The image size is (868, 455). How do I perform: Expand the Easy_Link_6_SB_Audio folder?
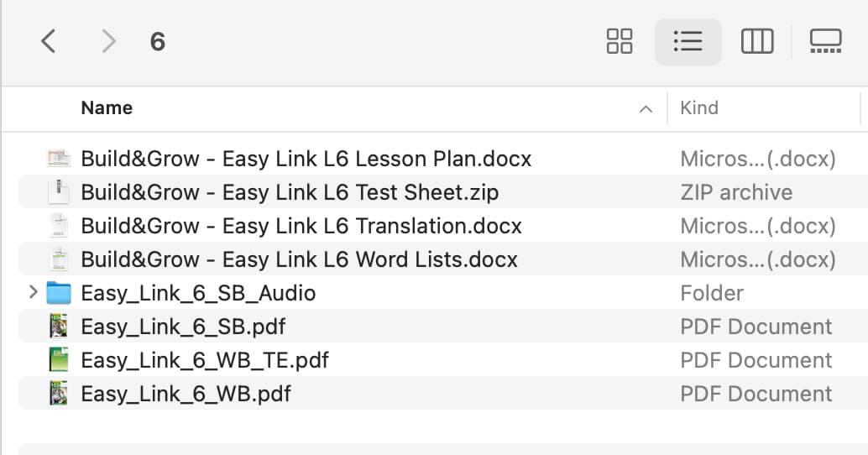pos(34,292)
